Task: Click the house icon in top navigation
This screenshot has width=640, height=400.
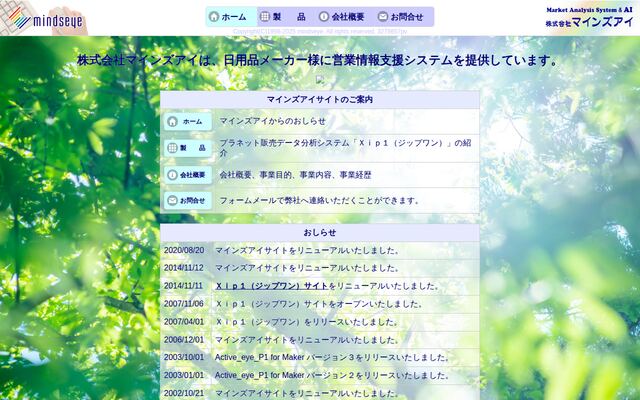Action: coord(214,17)
